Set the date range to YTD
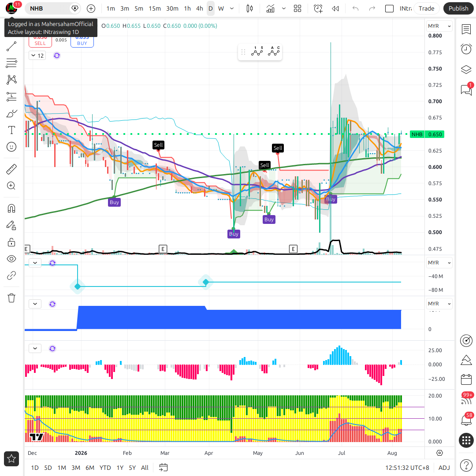The height and width of the screenshot is (476, 476). [x=105, y=468]
